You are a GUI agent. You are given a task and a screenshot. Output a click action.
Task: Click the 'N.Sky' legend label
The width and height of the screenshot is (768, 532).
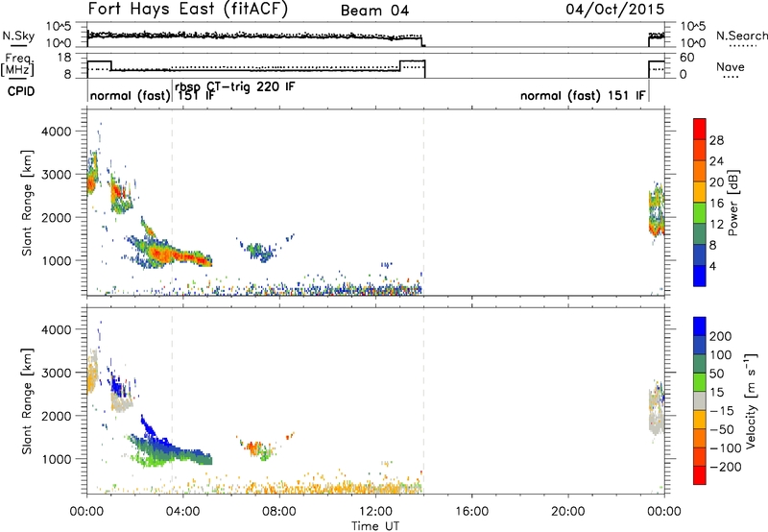(x=18, y=36)
